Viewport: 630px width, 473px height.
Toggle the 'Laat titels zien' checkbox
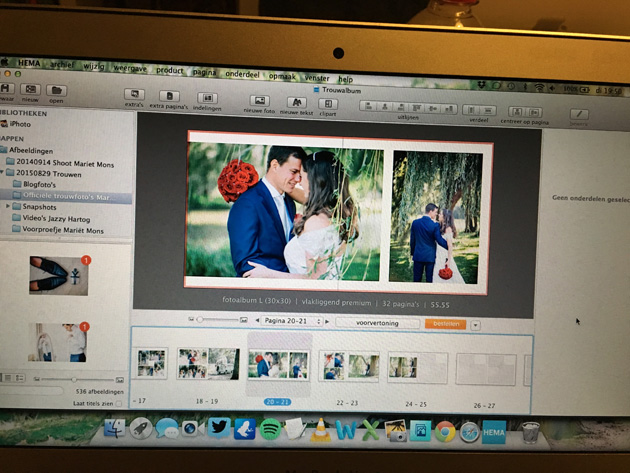[x=121, y=403]
